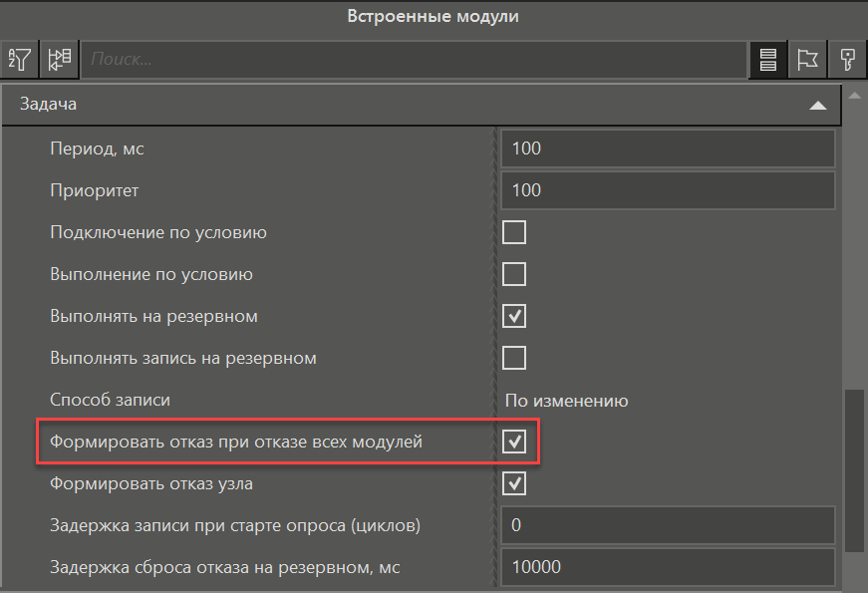Select the Задача section header

[422, 105]
